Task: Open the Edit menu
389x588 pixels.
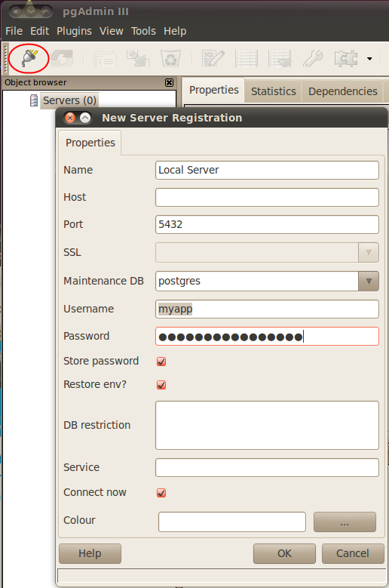Action: pyautogui.click(x=39, y=31)
